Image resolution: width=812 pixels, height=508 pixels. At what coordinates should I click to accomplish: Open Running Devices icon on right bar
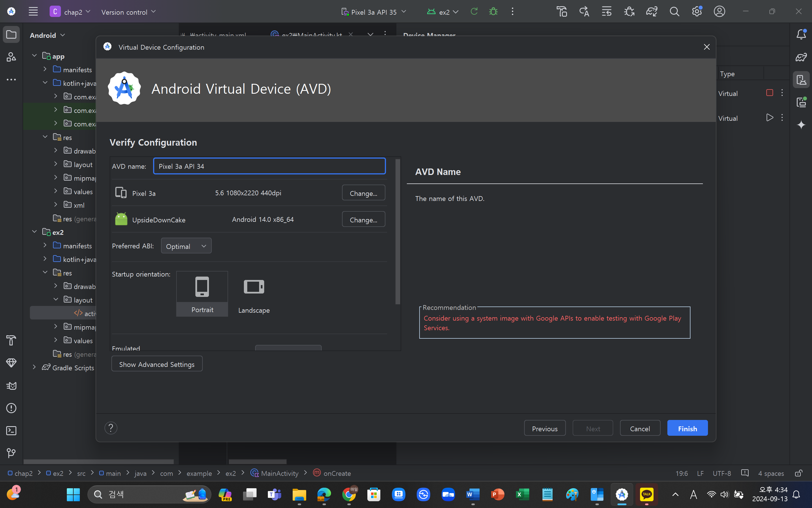pyautogui.click(x=801, y=102)
